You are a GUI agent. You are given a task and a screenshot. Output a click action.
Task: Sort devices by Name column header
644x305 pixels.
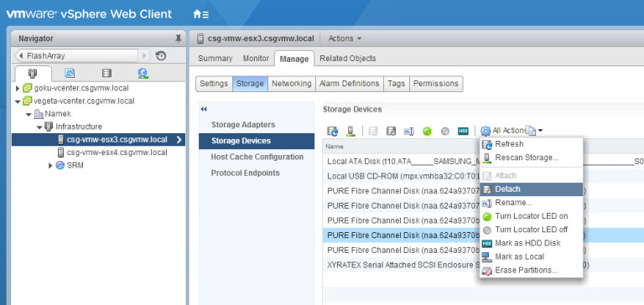coord(335,147)
